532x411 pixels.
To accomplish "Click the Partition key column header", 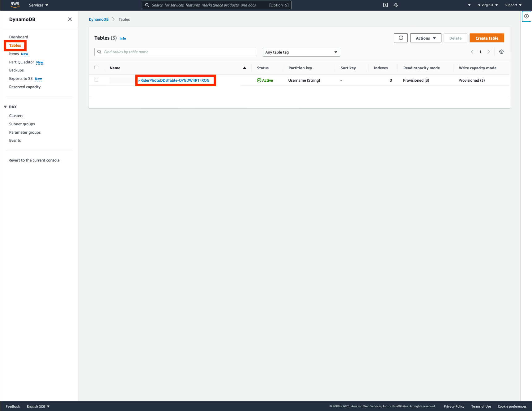I will [300, 68].
